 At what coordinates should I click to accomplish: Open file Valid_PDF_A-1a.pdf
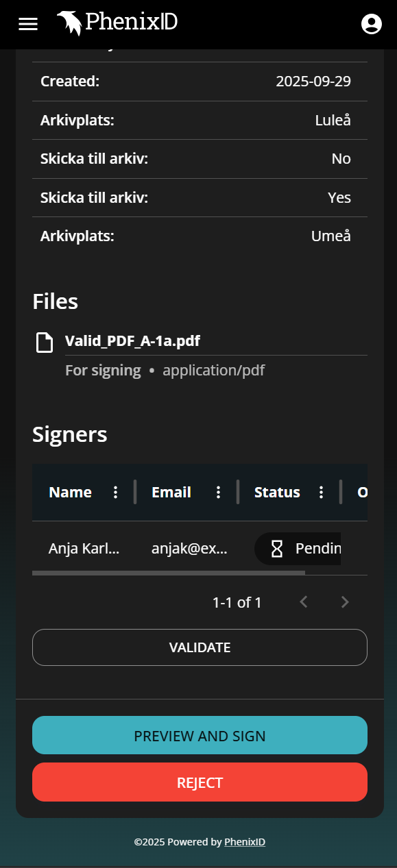click(132, 341)
